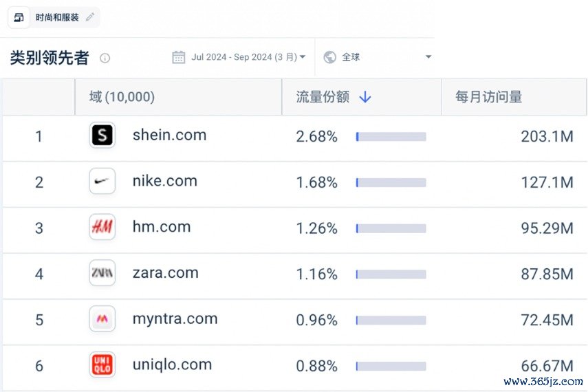The height and width of the screenshot is (392, 588).
Task: Click nike.com traffic share bar
Action: [391, 183]
